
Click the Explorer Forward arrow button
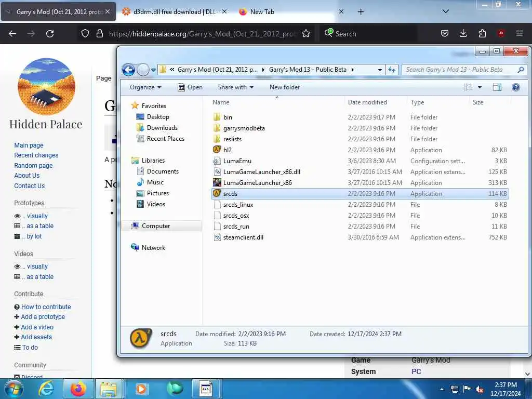point(143,70)
